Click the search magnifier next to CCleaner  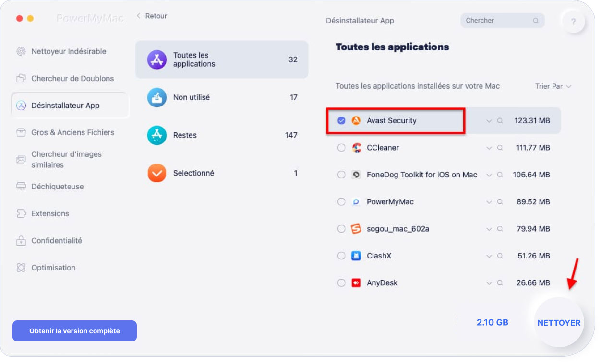500,148
